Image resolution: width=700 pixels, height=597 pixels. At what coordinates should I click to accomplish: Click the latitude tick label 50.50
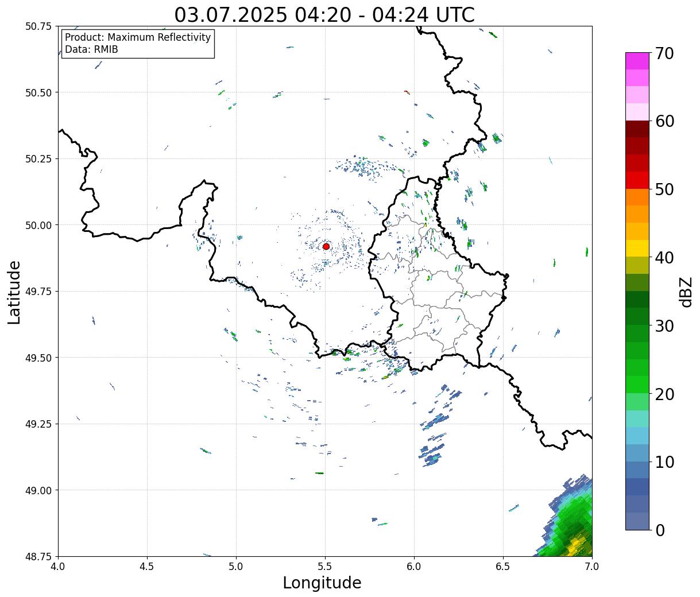click(x=38, y=92)
